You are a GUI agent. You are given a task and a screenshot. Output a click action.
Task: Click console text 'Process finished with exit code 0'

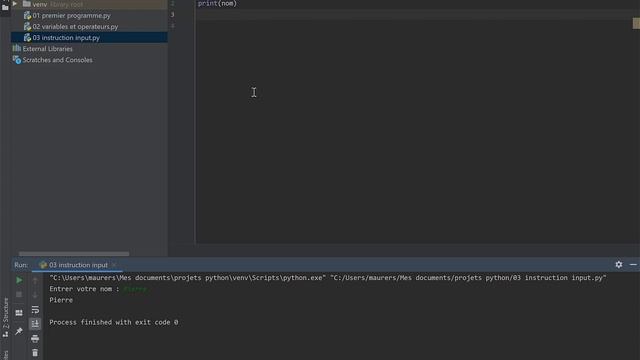point(113,322)
